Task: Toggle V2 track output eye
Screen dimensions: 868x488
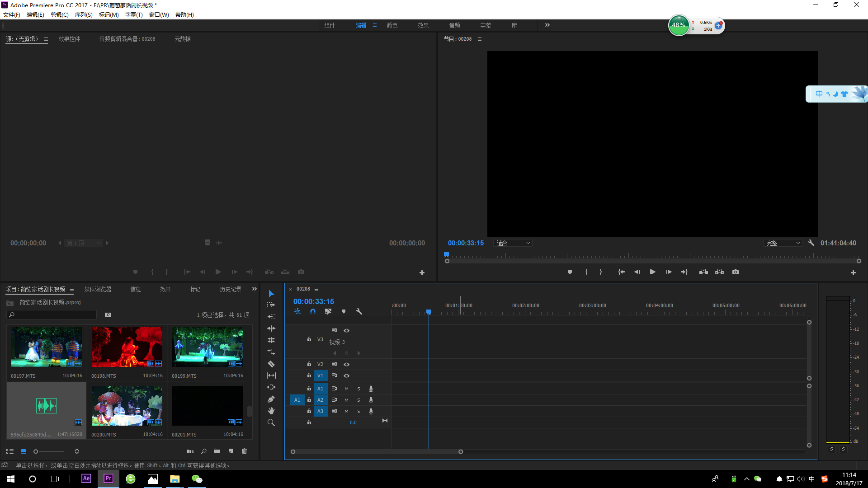Action: pos(347,364)
